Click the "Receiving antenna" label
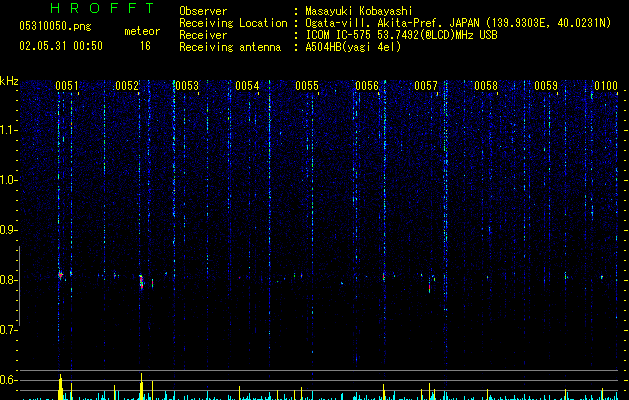 [x=230, y=47]
